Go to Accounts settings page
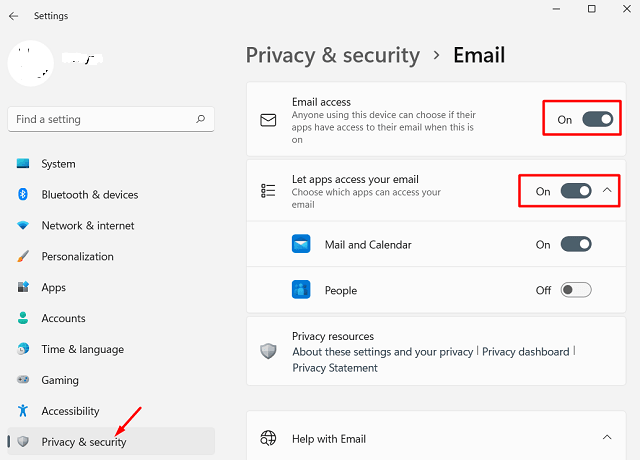The width and height of the screenshot is (640, 460). [63, 318]
